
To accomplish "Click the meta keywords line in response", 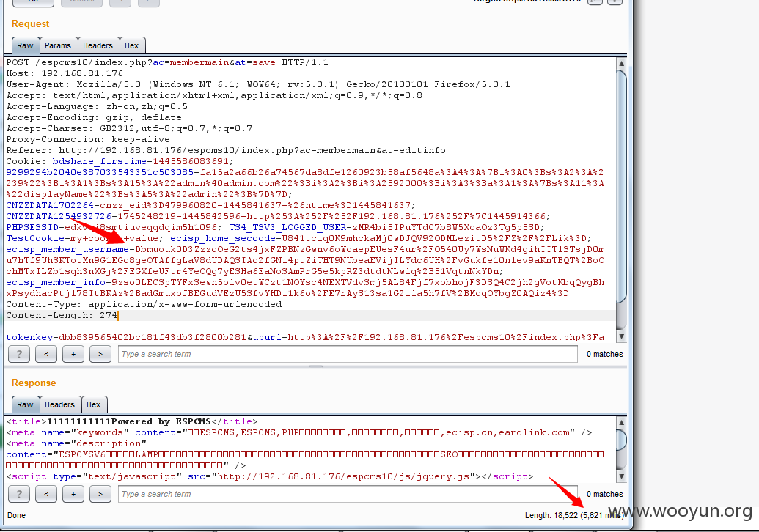I will pos(298,433).
